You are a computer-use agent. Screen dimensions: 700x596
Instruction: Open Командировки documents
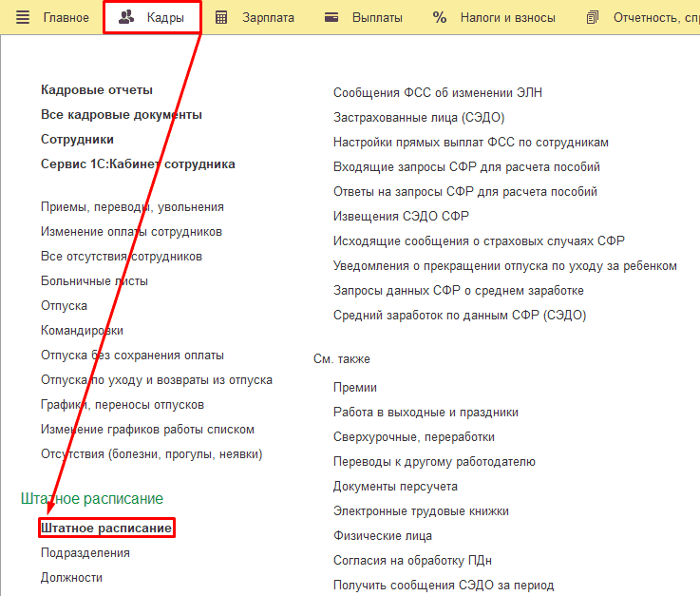tap(82, 330)
